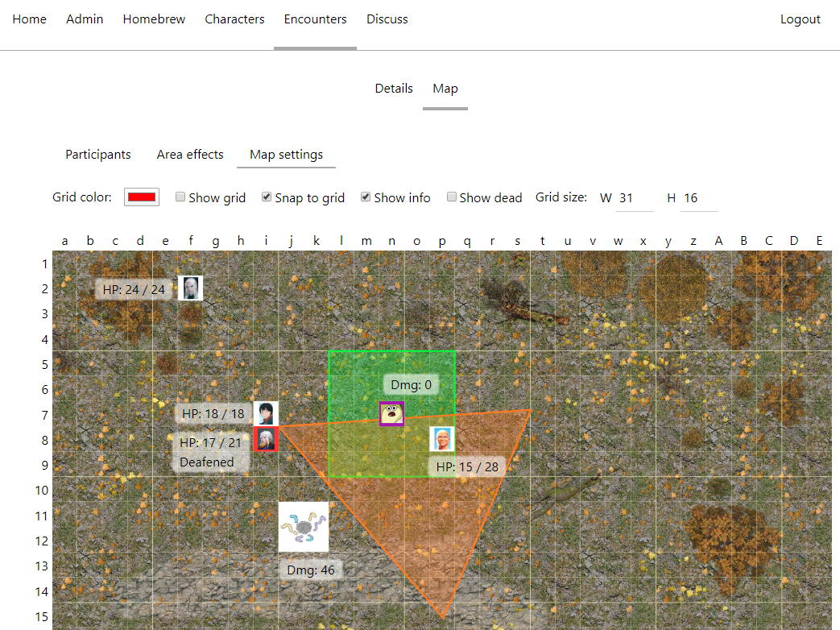Click the Grid color: label

coord(82,197)
